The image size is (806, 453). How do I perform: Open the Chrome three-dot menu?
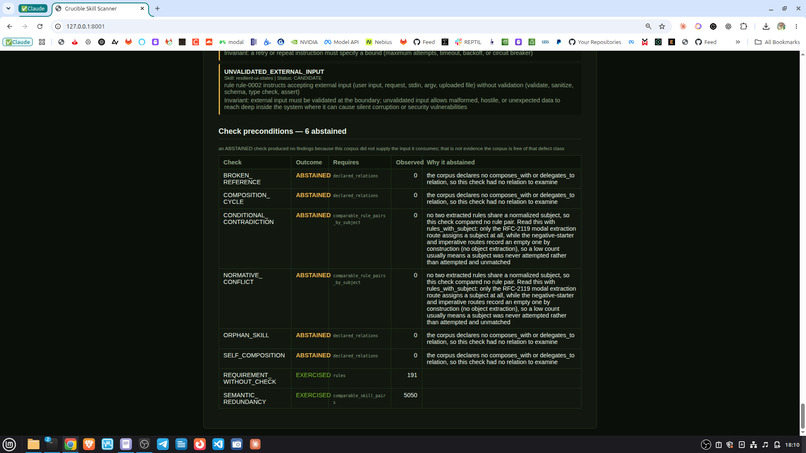click(x=796, y=26)
